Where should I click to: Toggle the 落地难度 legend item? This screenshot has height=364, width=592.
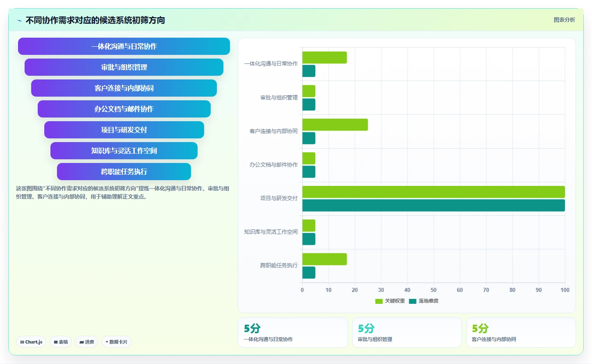point(424,301)
